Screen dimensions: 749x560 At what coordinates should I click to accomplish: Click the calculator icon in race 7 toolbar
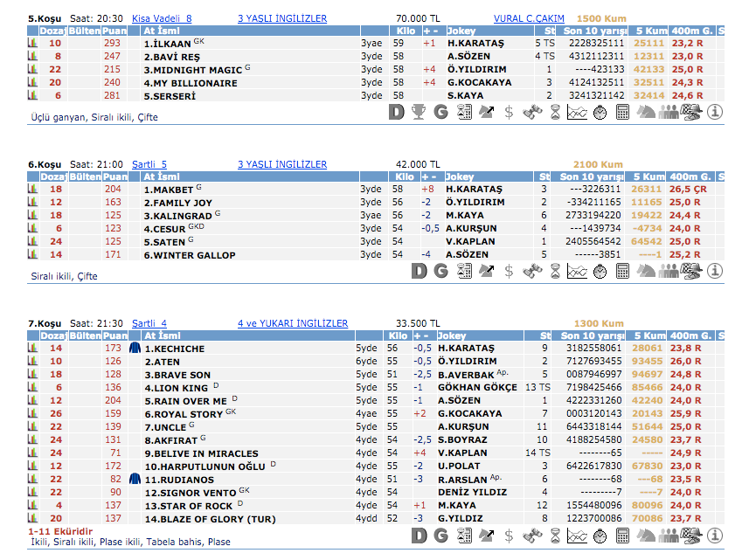[622, 536]
